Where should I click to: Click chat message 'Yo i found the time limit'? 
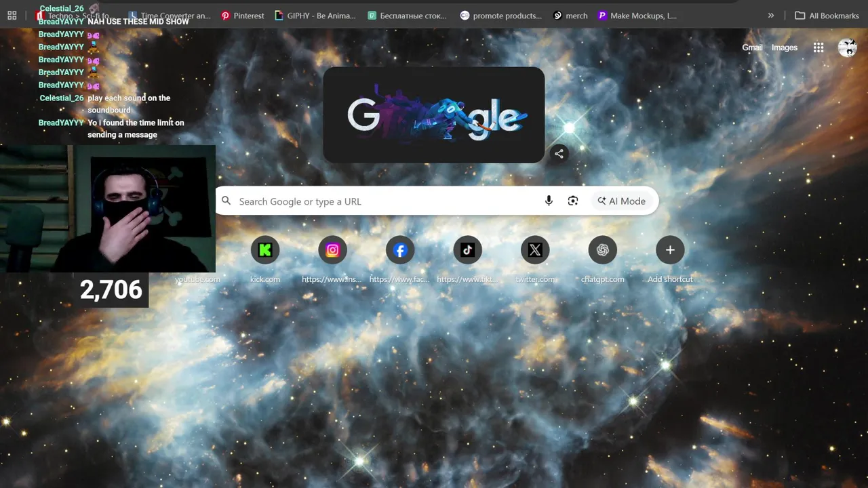[136, 129]
